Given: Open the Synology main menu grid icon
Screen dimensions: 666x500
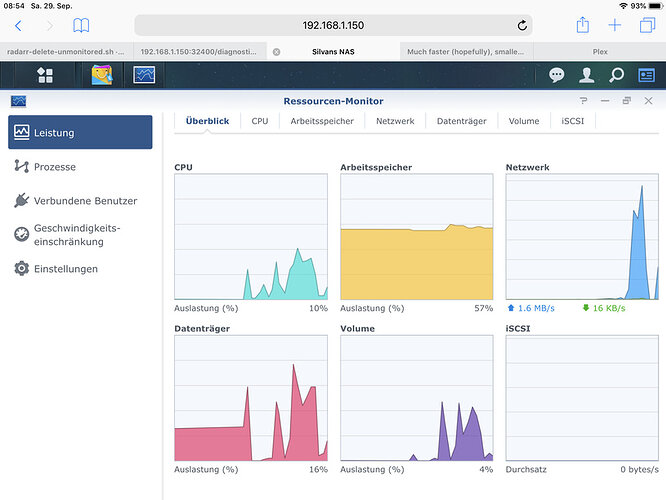Looking at the screenshot, I should click(45, 75).
